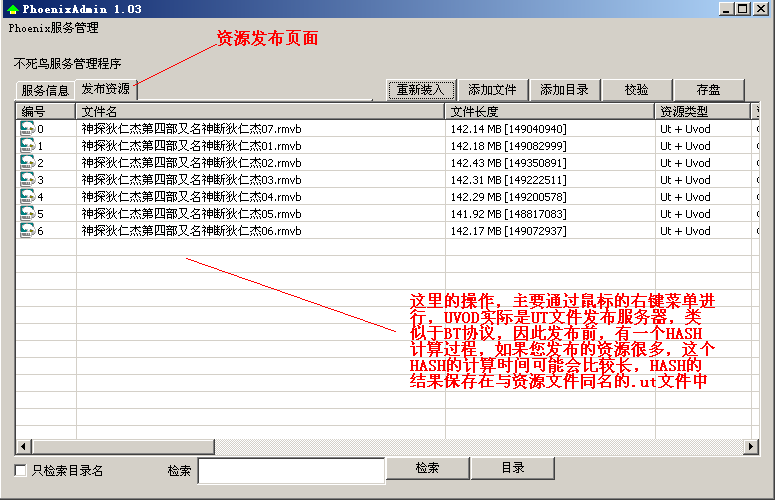Click the horizontal scrollbar right arrow
This screenshot has width=775, height=501.
(751, 447)
